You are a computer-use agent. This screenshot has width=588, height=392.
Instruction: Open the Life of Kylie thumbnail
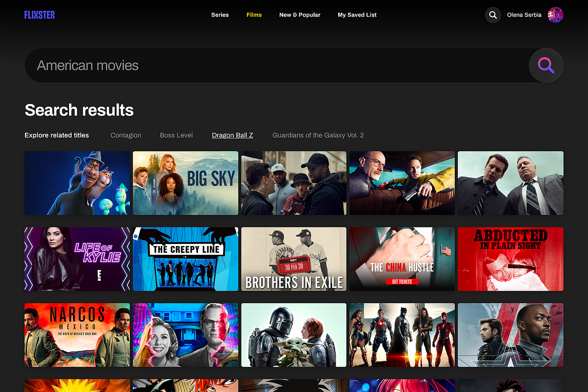tap(77, 259)
